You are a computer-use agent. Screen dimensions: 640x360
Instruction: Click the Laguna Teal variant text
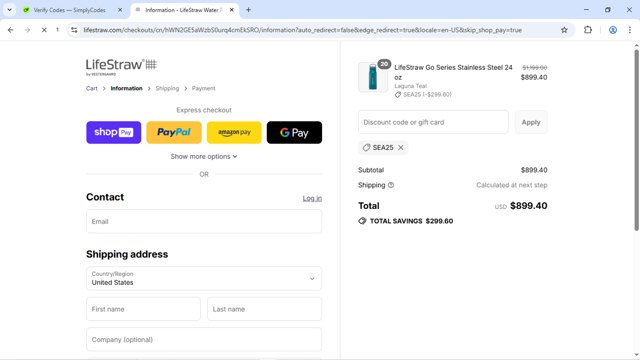[411, 86]
